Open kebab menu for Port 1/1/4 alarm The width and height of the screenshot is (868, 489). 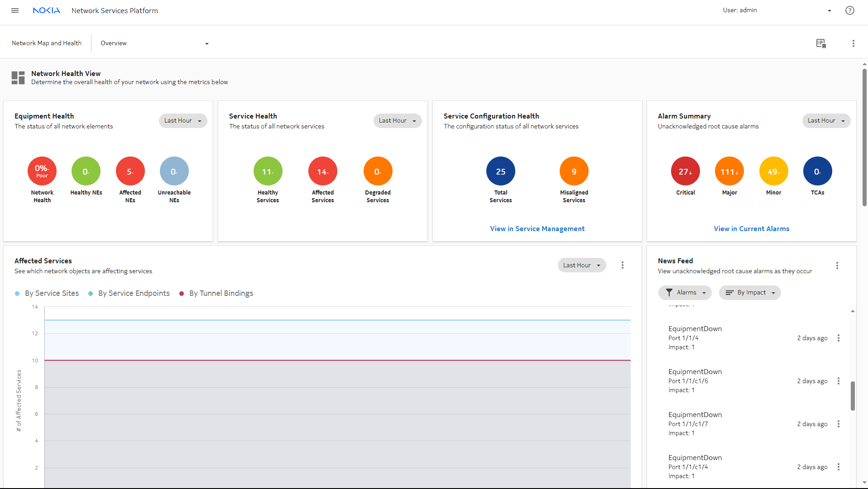click(839, 338)
